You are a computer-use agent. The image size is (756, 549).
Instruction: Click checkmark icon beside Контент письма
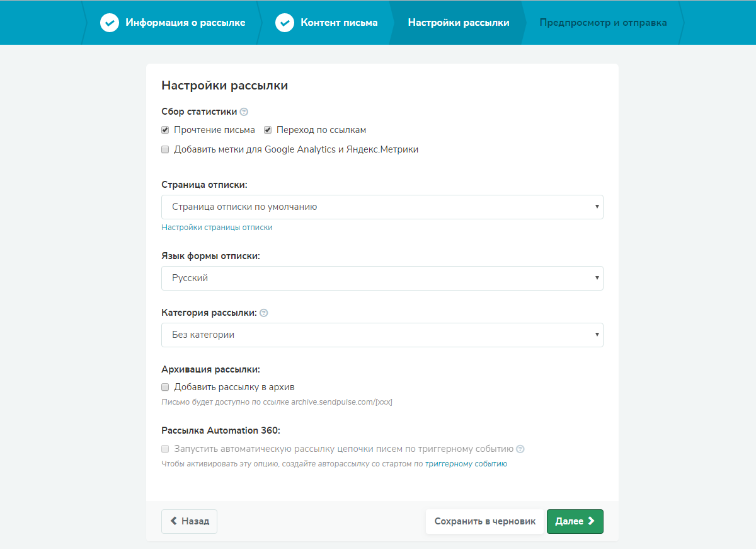coord(285,23)
